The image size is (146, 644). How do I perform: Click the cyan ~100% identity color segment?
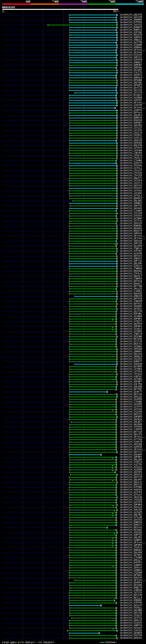[130, 4]
